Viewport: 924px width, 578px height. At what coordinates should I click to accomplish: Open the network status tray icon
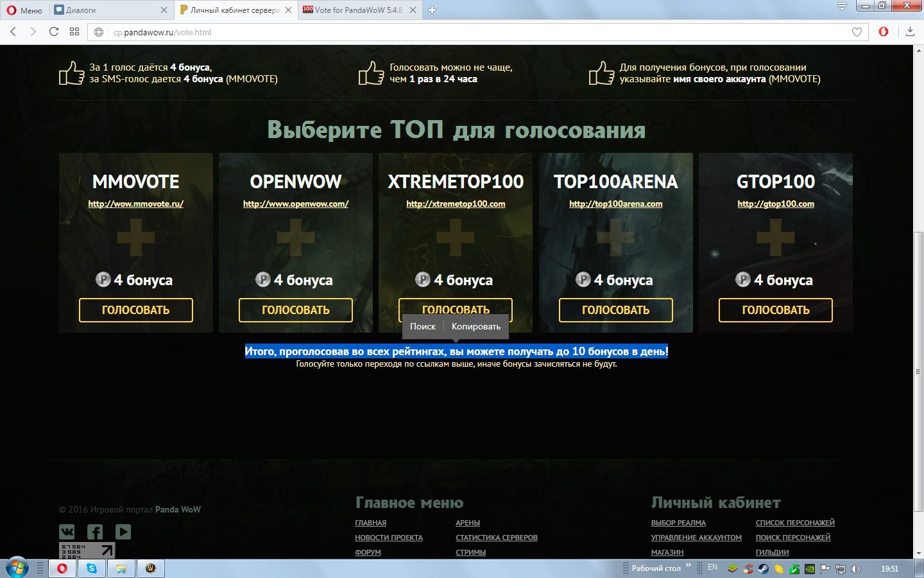pyautogui.click(x=841, y=568)
